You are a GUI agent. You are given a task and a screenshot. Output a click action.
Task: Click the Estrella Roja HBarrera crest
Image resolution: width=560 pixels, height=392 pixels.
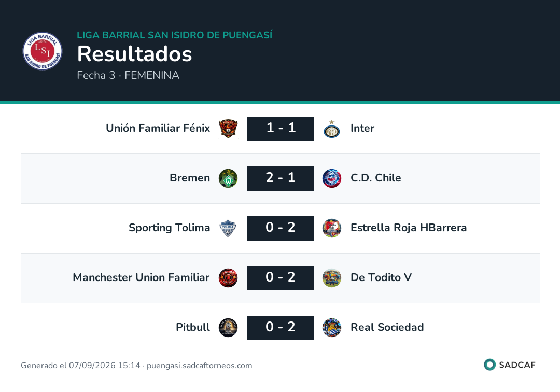click(331, 228)
